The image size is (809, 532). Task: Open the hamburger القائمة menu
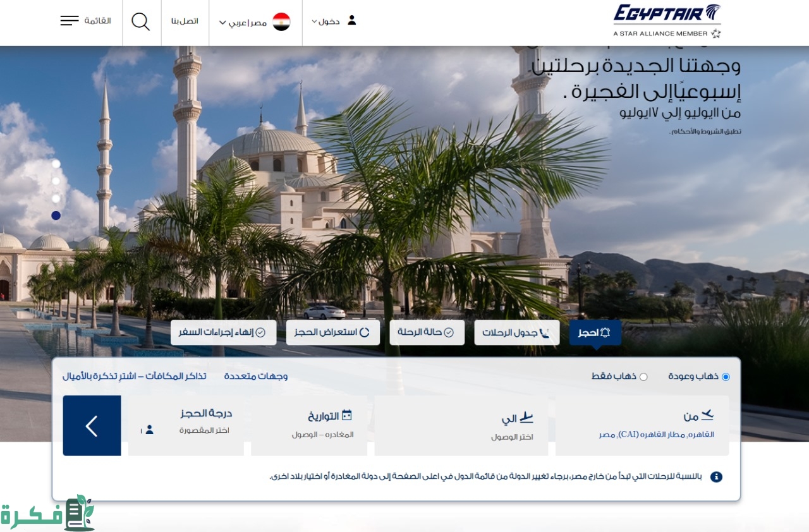click(x=70, y=21)
